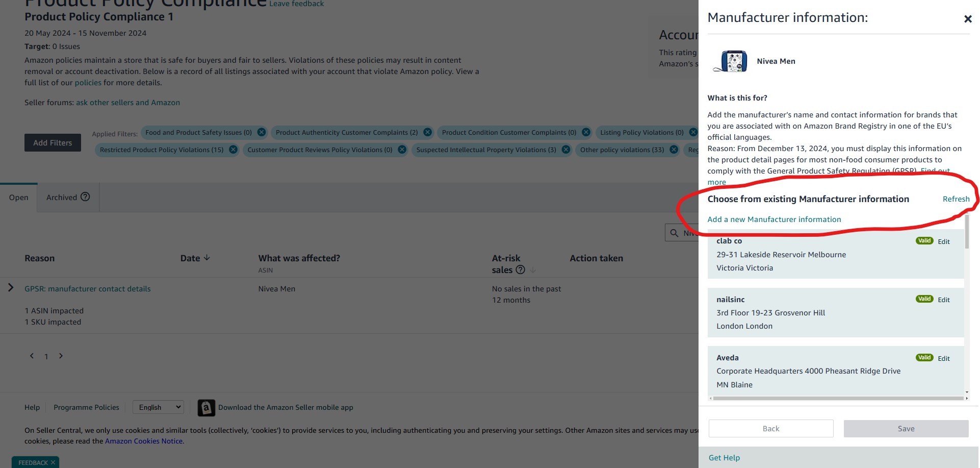Remove Customer Product Reviews Policy Violations filter
Image resolution: width=980 pixels, height=468 pixels.
pyautogui.click(x=402, y=150)
